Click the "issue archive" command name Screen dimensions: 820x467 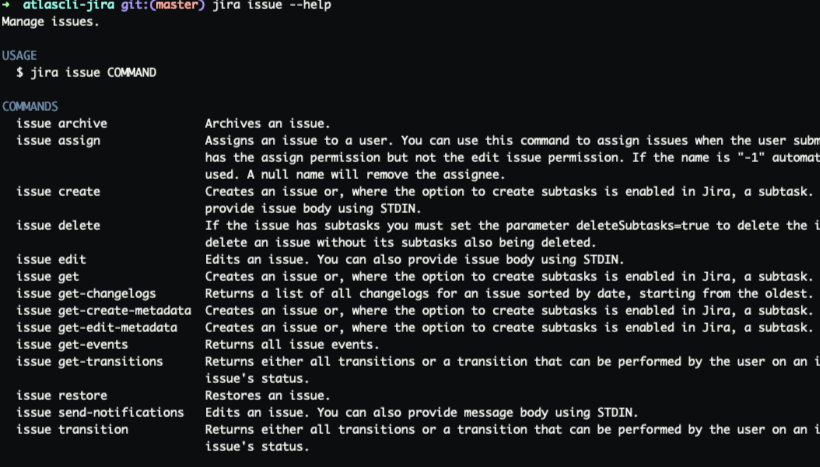(61, 124)
